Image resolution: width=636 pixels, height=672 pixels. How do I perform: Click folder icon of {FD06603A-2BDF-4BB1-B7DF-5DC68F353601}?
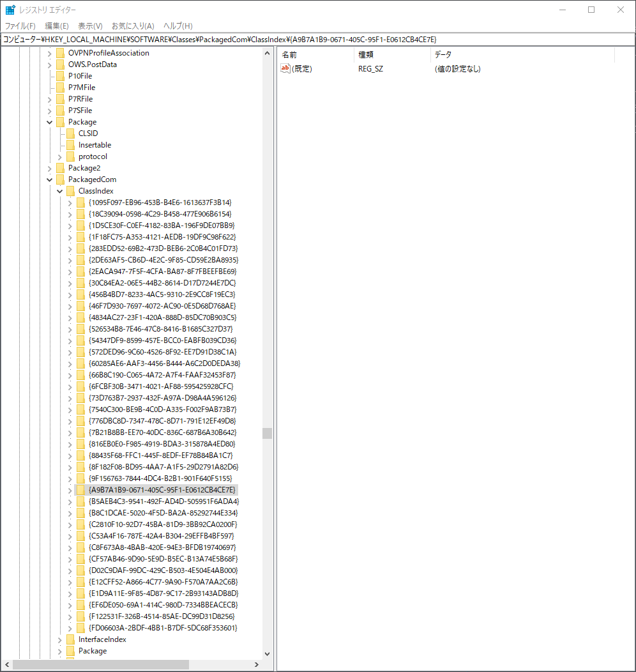(81, 628)
